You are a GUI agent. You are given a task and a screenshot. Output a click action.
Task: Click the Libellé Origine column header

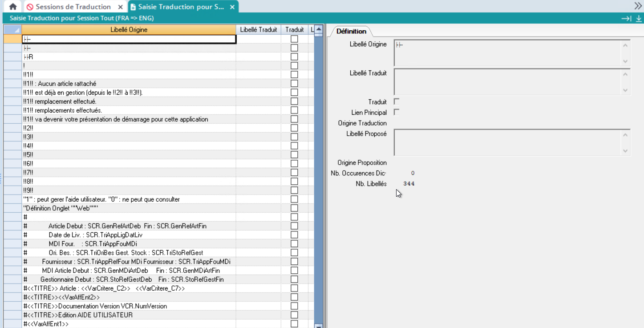click(x=129, y=30)
